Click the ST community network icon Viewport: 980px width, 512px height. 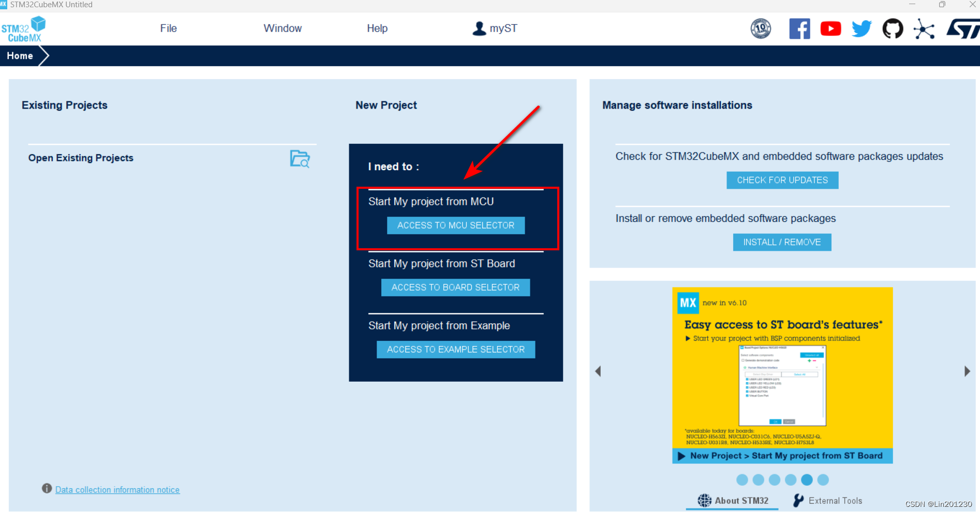pos(924,29)
